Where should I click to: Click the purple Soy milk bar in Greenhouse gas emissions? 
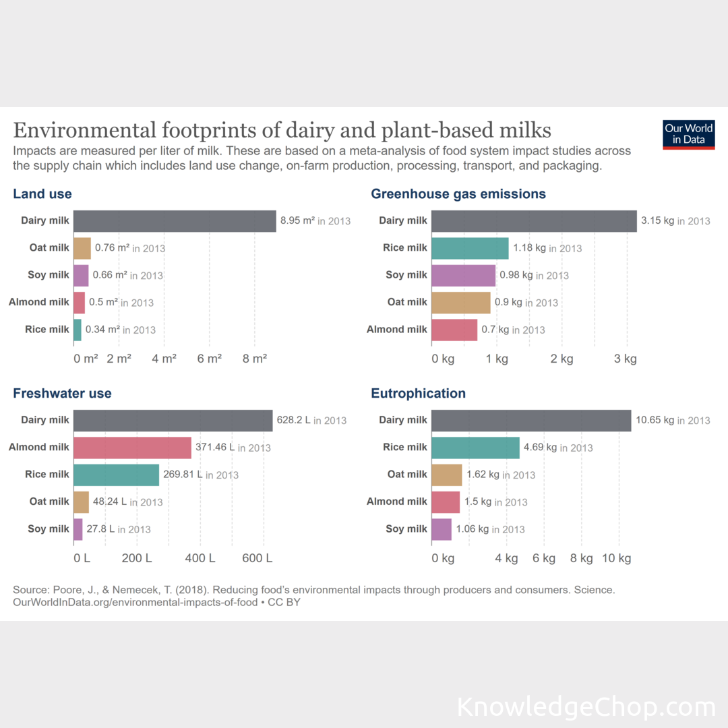463,275
